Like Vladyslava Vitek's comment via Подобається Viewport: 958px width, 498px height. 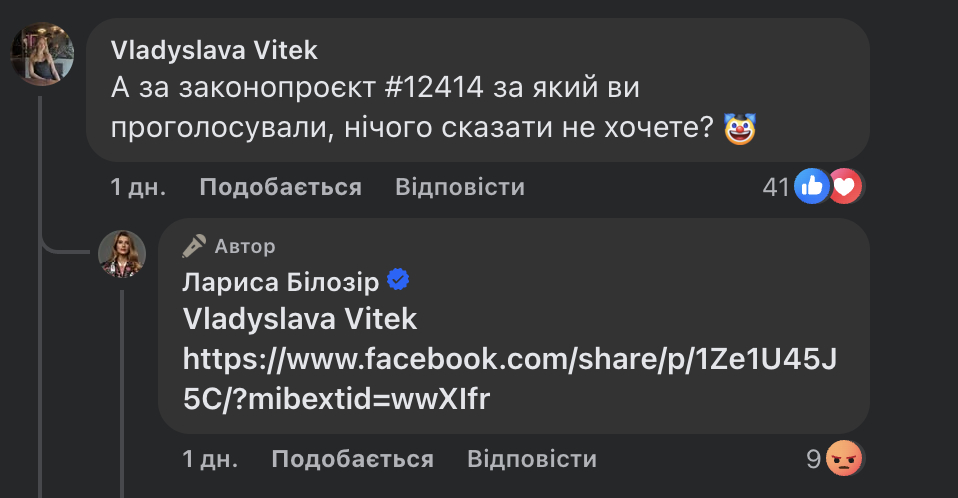click(280, 187)
